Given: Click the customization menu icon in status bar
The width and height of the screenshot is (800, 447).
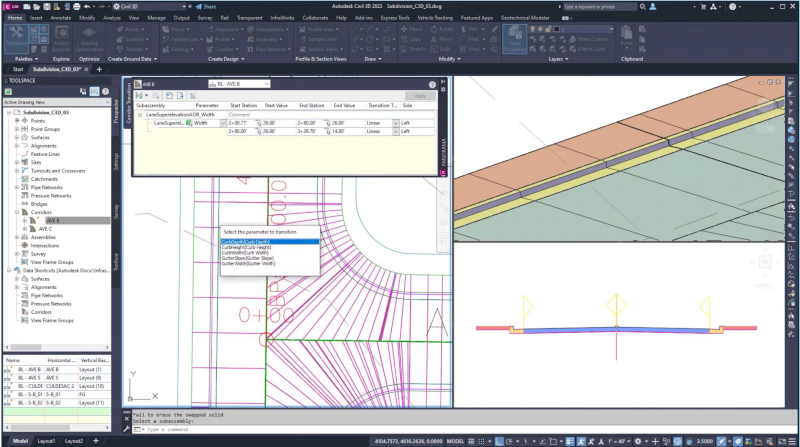Looking at the screenshot, I should click(x=793, y=441).
